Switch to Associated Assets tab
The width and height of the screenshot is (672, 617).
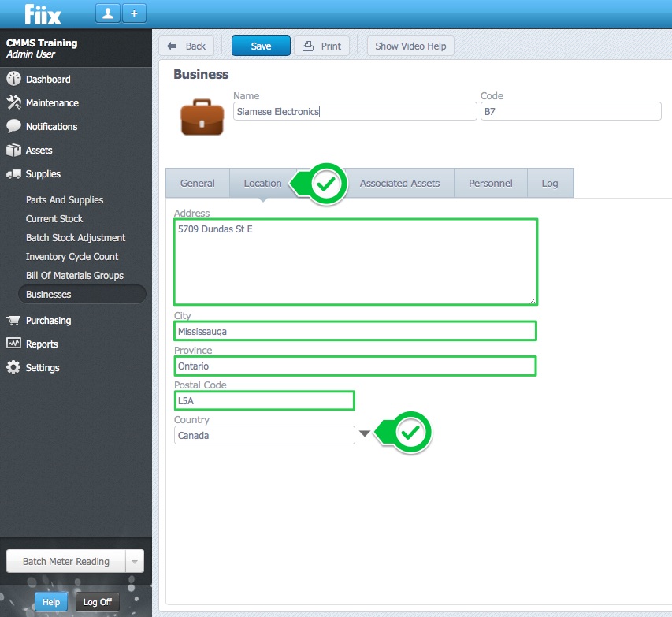399,183
